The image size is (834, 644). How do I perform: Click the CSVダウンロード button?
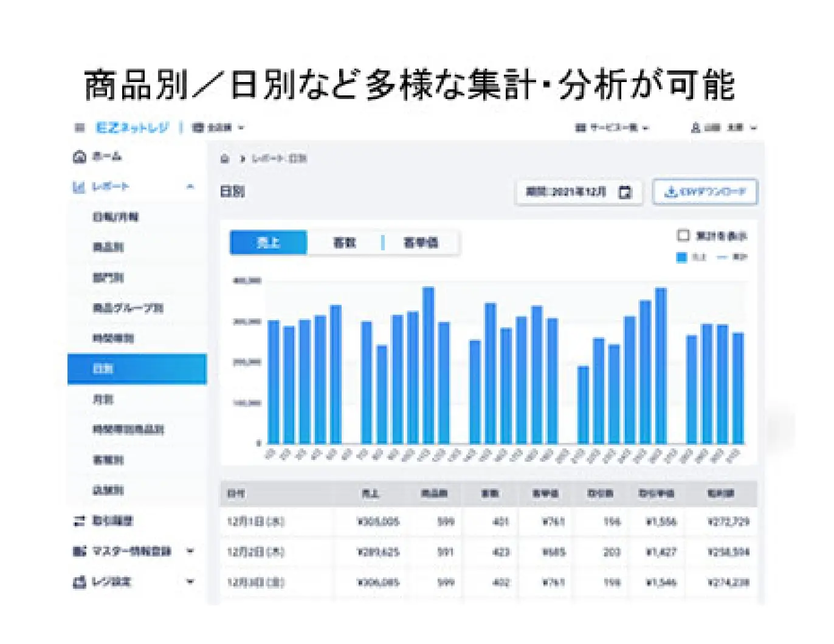tap(705, 192)
